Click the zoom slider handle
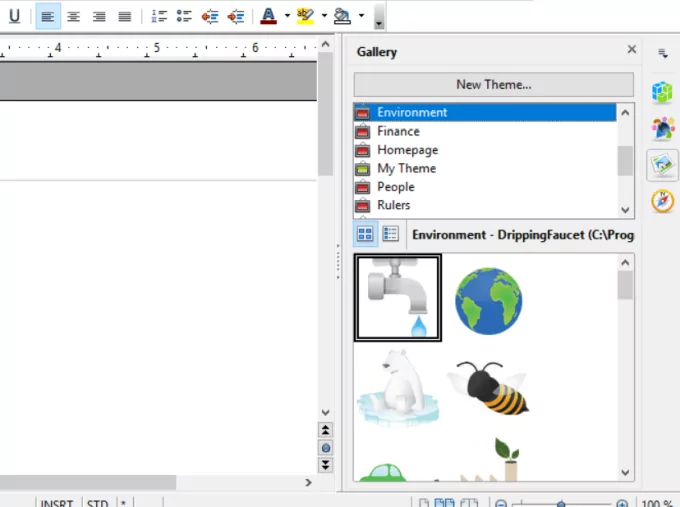The image size is (680, 507). pos(561,504)
